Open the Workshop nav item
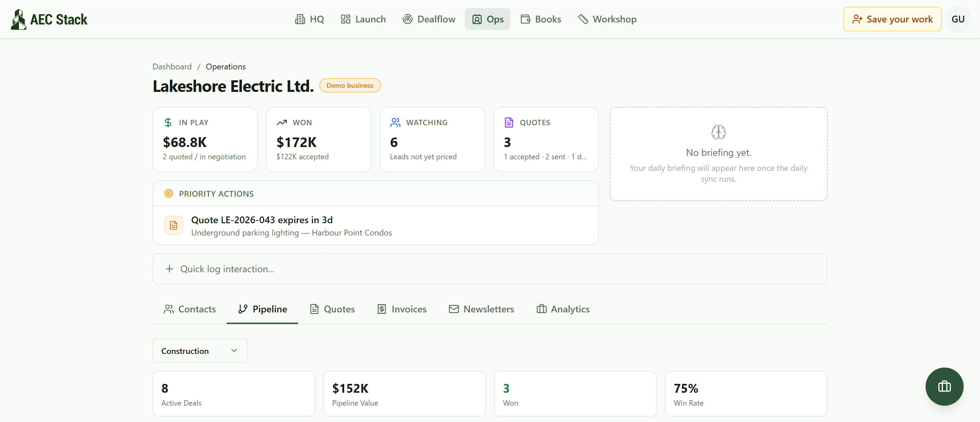The image size is (980, 422). (607, 19)
